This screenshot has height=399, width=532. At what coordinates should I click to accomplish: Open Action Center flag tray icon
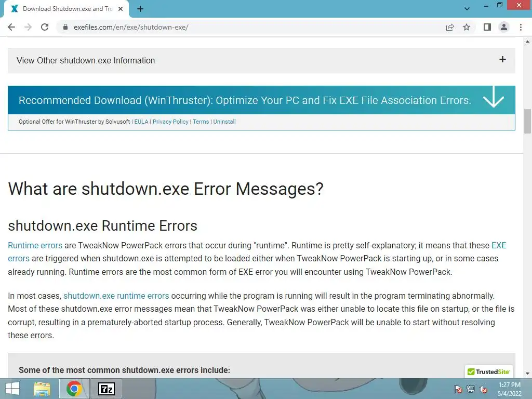458,389
